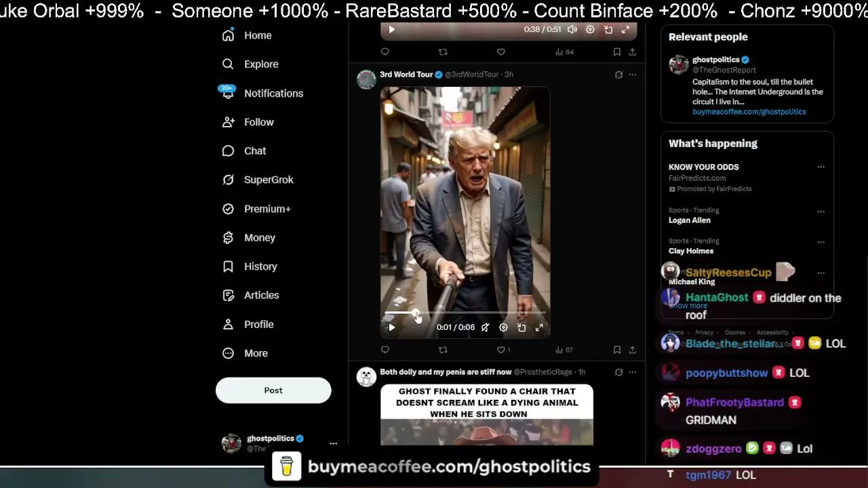Open the Michael King trending topic
Screen dimensions: 868x488
(692, 282)
